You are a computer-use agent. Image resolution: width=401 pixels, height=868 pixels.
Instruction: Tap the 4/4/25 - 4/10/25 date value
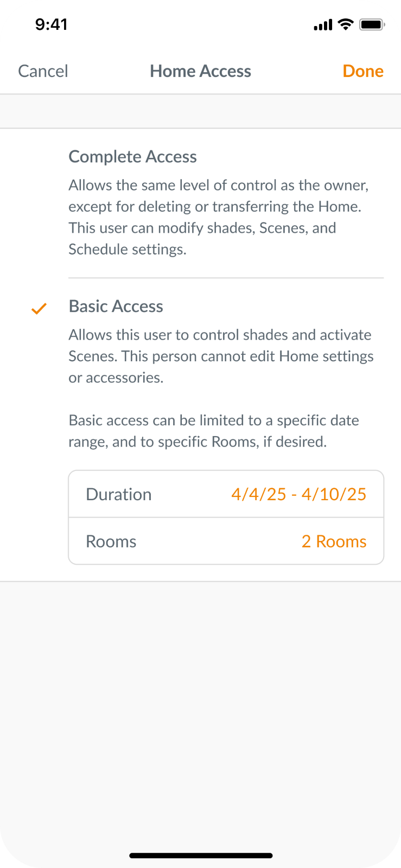pyautogui.click(x=298, y=494)
